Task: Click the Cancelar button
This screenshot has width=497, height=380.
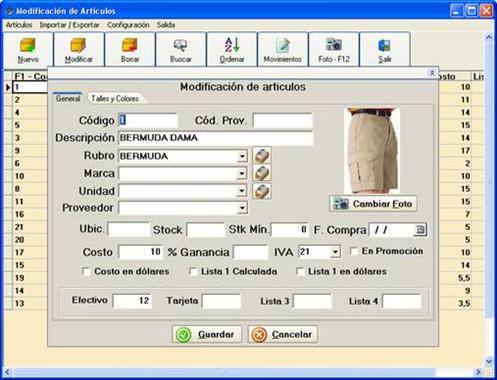Action: click(283, 334)
